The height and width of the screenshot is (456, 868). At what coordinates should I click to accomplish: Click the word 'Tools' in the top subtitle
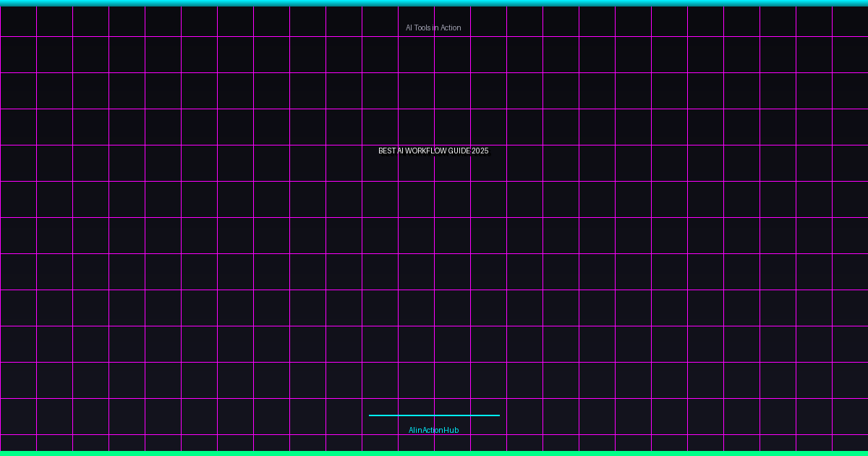point(422,28)
